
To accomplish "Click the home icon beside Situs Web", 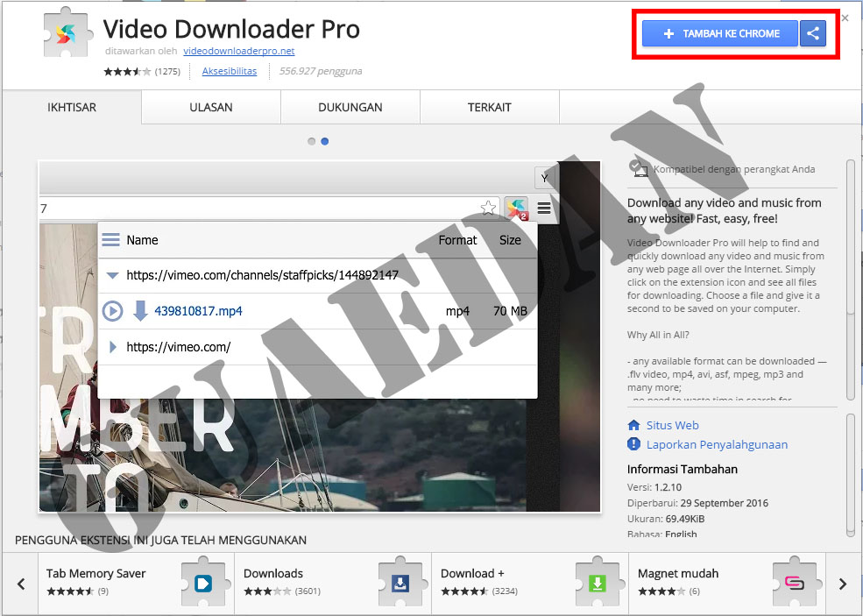I will 633,425.
